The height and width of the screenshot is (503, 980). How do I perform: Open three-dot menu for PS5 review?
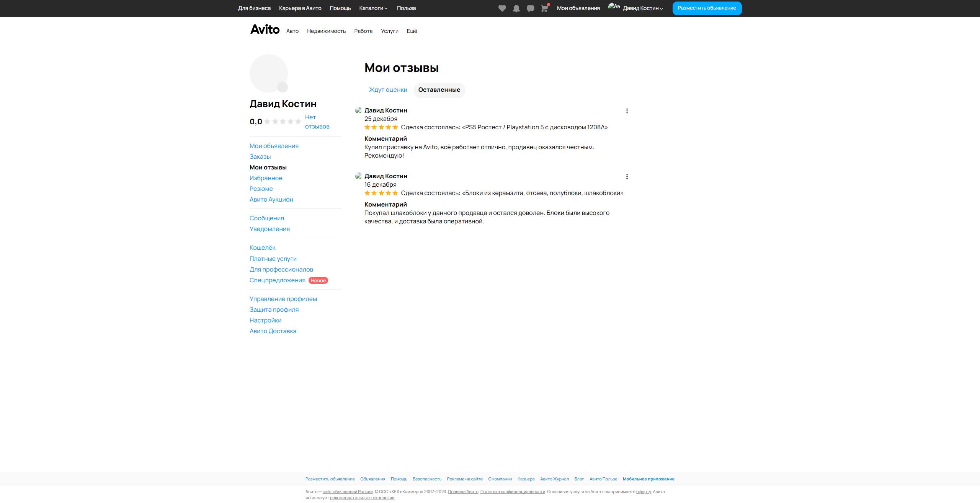point(627,111)
